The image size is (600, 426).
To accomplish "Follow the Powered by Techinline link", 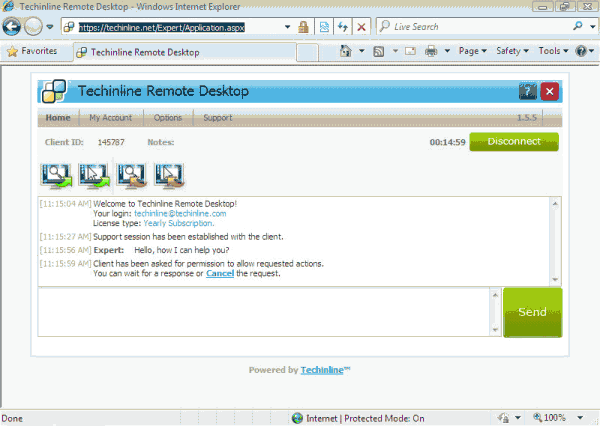I will tap(322, 370).
